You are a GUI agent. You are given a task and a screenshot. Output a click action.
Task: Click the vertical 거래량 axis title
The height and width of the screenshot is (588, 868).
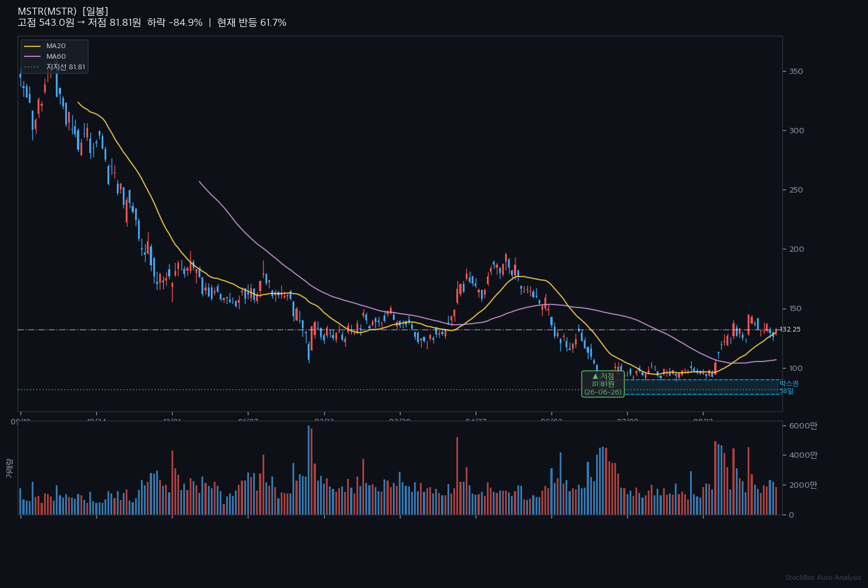coord(9,468)
